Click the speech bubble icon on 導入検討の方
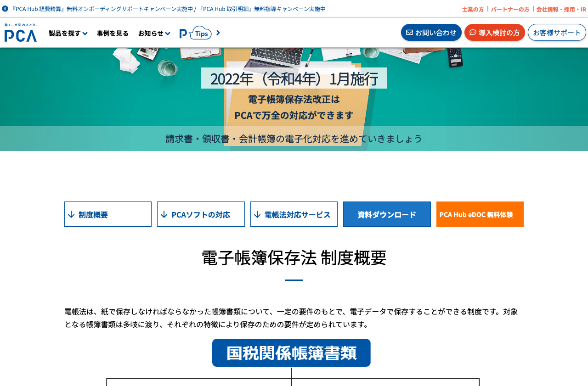588x386 pixels. pyautogui.click(x=473, y=32)
